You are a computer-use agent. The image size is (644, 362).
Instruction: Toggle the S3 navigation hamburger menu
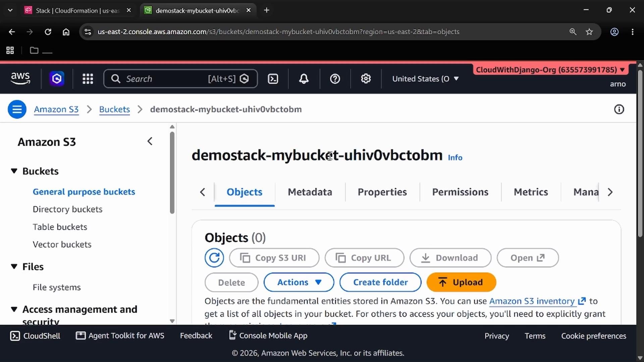point(17,109)
